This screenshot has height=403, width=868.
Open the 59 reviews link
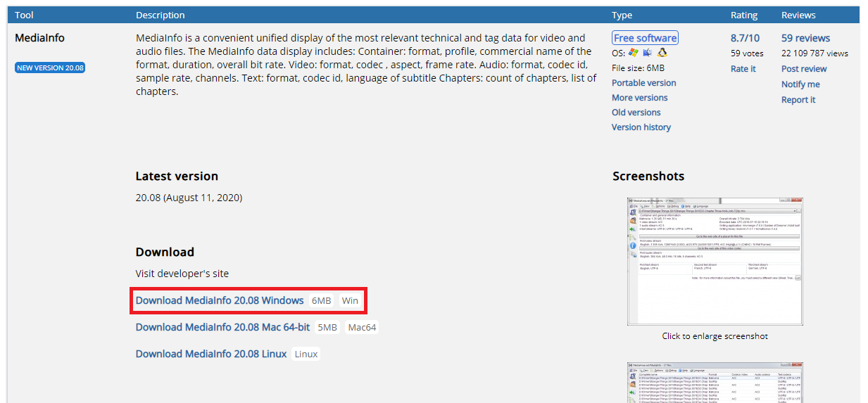[x=805, y=38]
